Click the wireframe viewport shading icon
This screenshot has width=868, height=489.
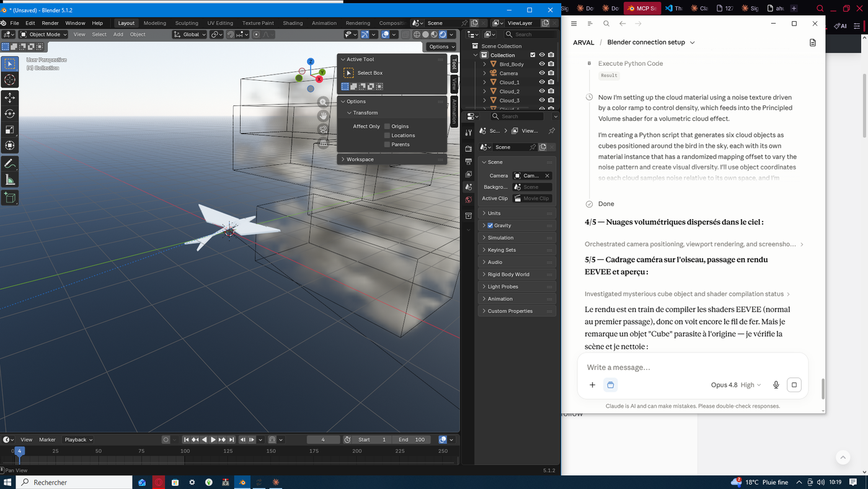click(x=417, y=35)
